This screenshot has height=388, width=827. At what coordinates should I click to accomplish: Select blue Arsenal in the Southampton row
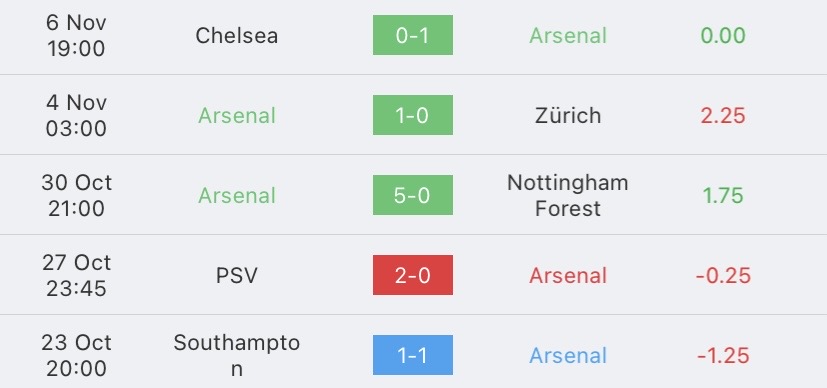coord(568,356)
